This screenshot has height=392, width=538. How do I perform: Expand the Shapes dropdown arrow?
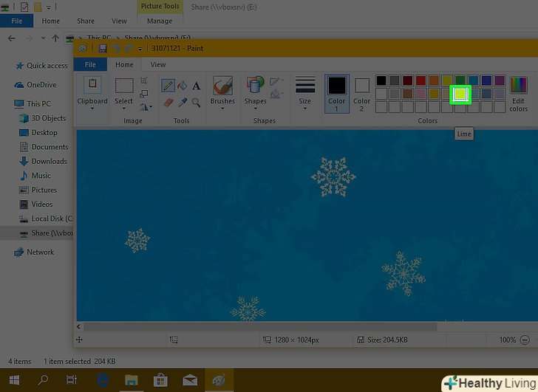point(255,109)
